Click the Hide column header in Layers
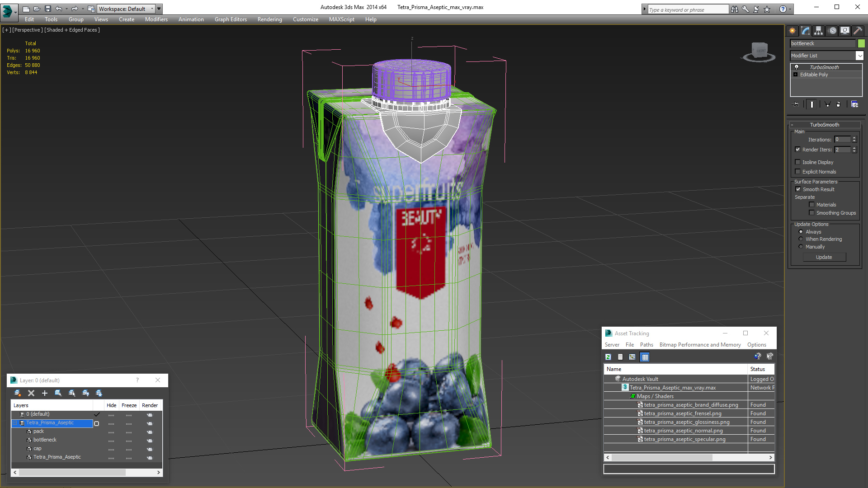Screen dimensions: 868x488 coord(111,405)
